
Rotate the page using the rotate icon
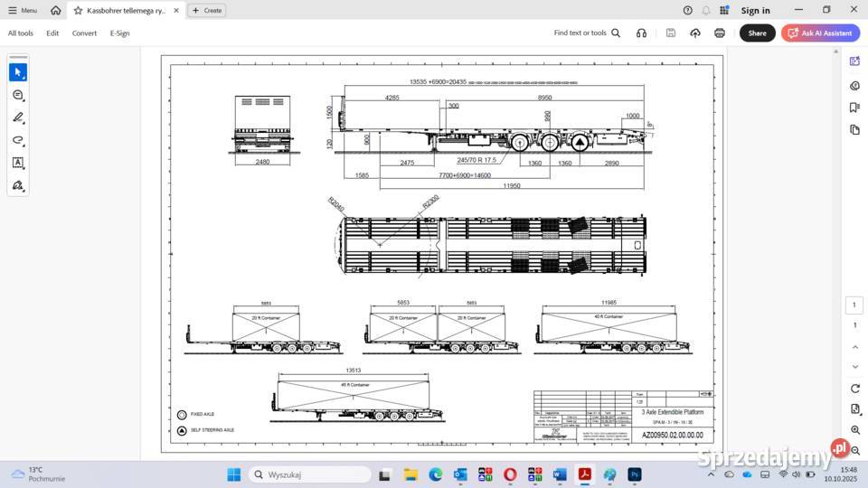pos(854,389)
